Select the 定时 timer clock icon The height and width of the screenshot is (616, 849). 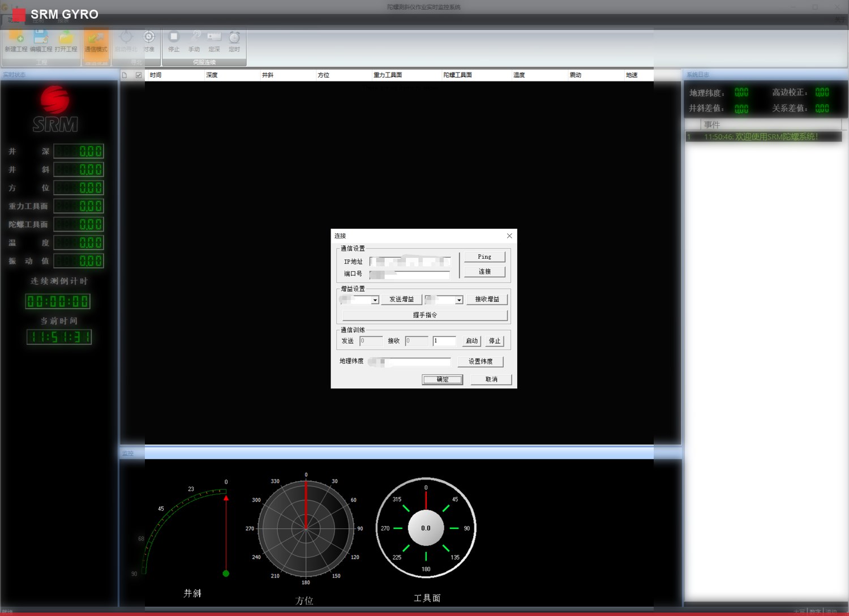pos(234,41)
